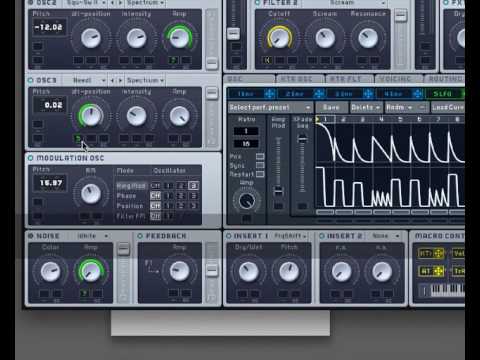Toggle Modulation OSC power button

[31, 158]
